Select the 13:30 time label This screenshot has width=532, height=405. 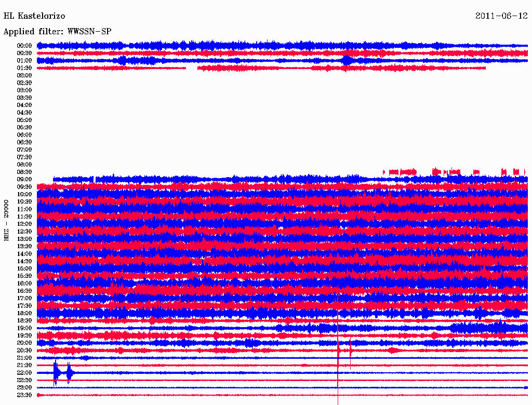[24, 247]
